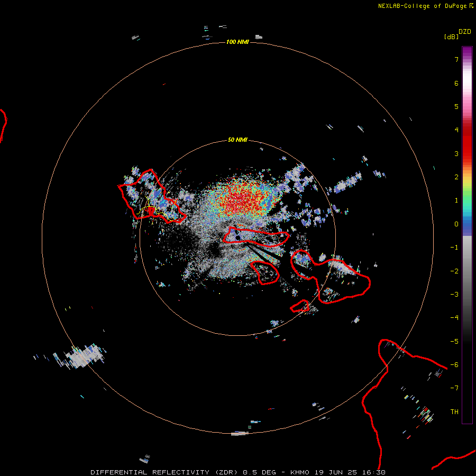Click the 3 tick label on legend

456,153
